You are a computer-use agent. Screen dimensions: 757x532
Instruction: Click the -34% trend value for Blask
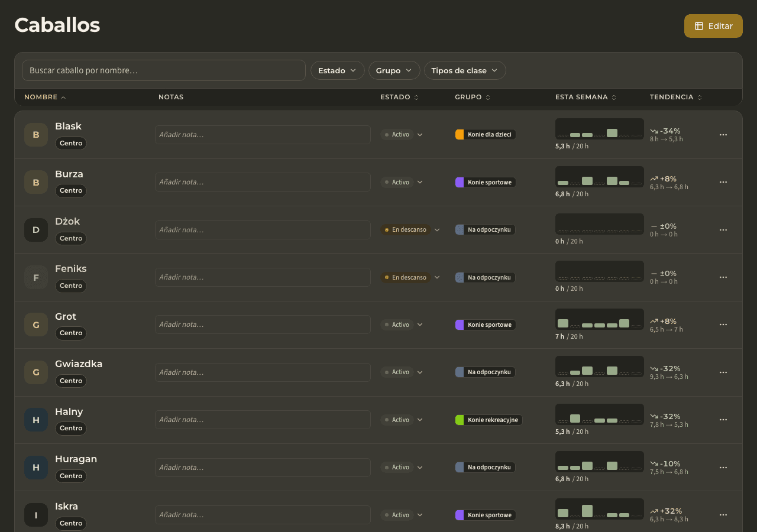point(671,131)
